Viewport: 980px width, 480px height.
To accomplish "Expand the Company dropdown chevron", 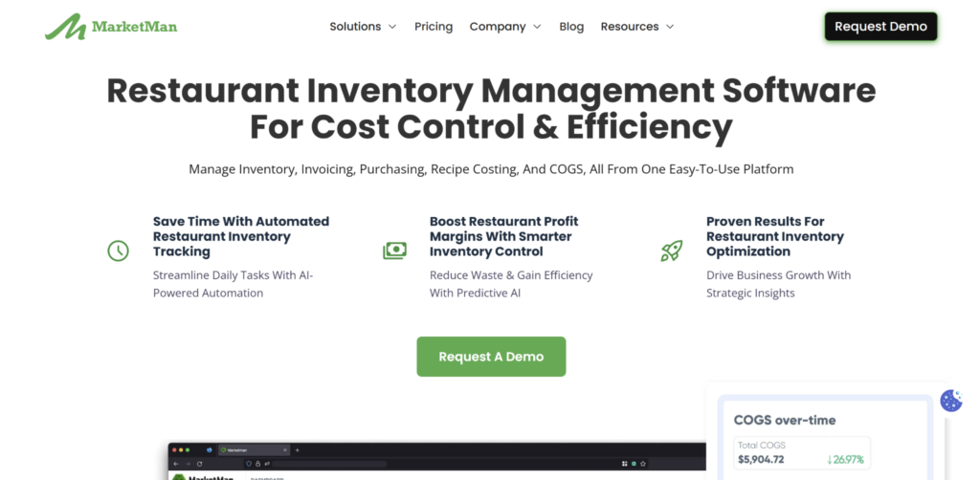I will tap(537, 27).
